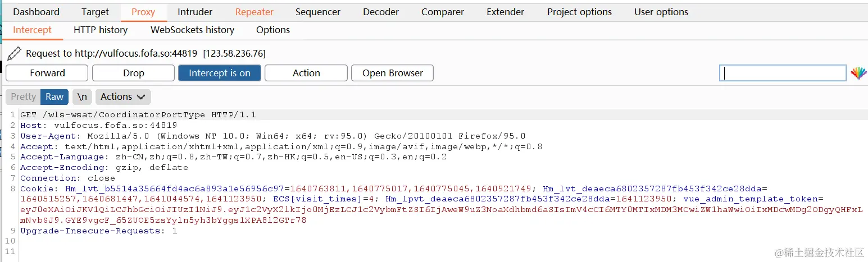The image size is (868, 262).
Task: Open the Intruder tab
Action: click(195, 12)
